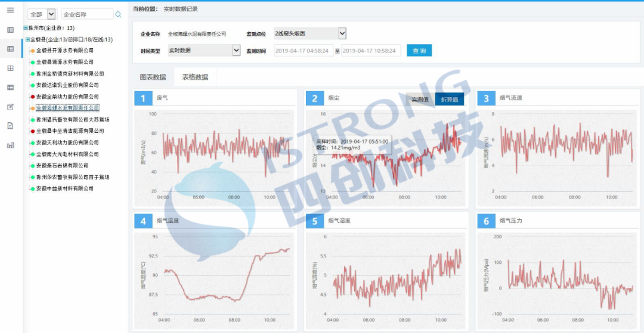Click number badge 2 of 烟尘 panel
The height and width of the screenshot is (333, 644).
point(315,98)
